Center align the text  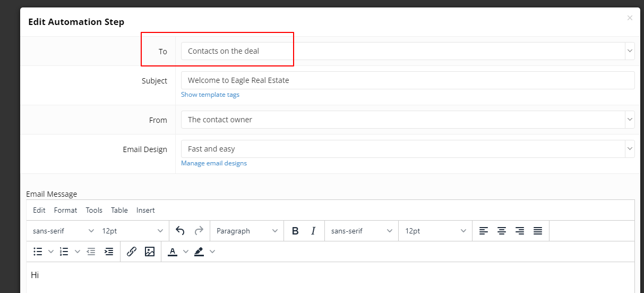(x=502, y=231)
